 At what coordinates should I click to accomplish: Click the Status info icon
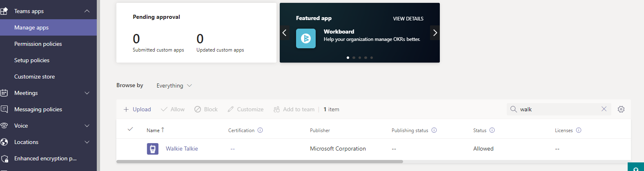click(x=492, y=130)
